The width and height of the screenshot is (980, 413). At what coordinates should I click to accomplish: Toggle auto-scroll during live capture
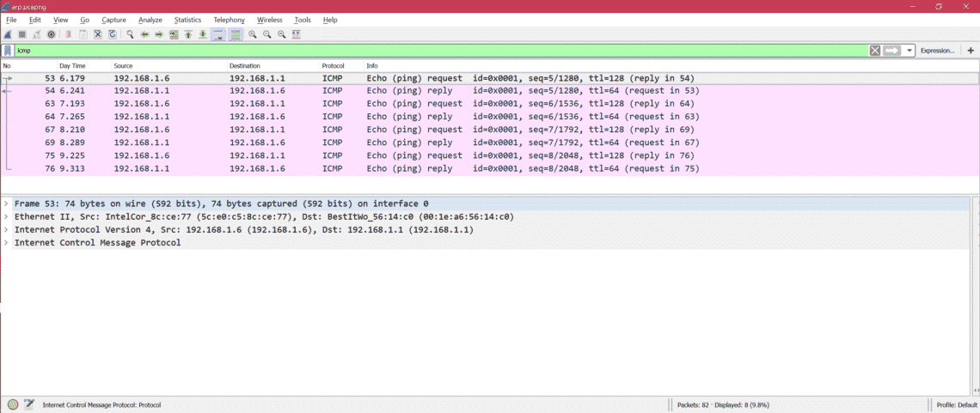click(218, 35)
